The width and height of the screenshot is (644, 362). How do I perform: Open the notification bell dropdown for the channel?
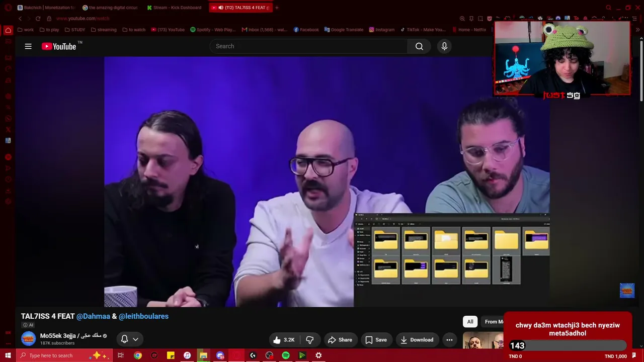pyautogui.click(x=129, y=339)
